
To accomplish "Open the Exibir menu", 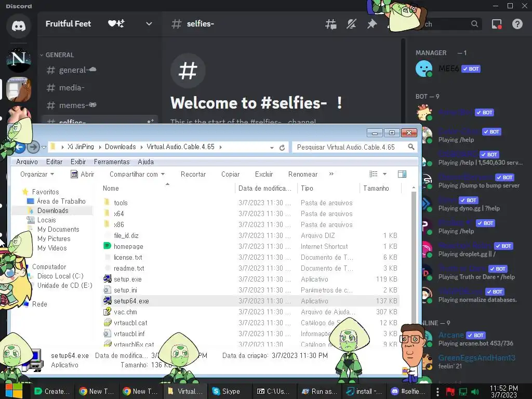I will pyautogui.click(x=78, y=162).
